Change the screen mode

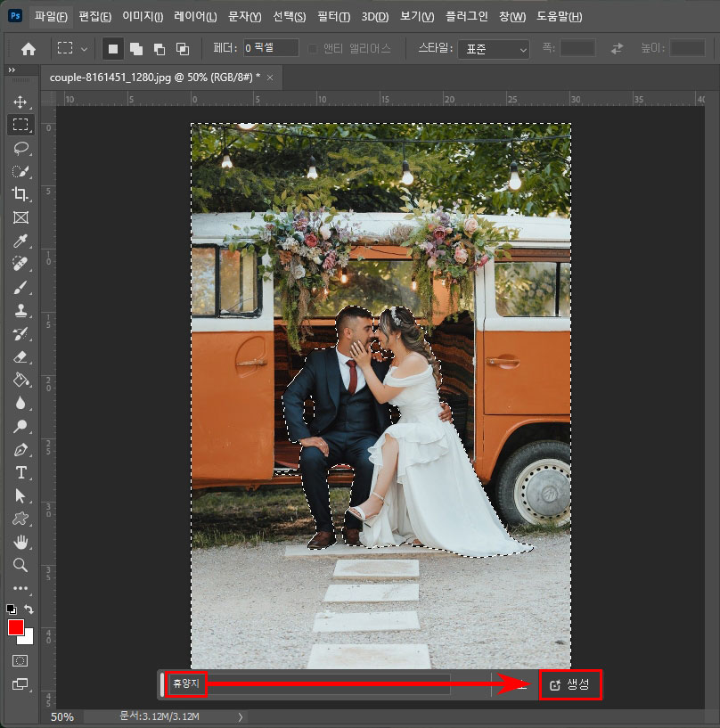(20, 684)
